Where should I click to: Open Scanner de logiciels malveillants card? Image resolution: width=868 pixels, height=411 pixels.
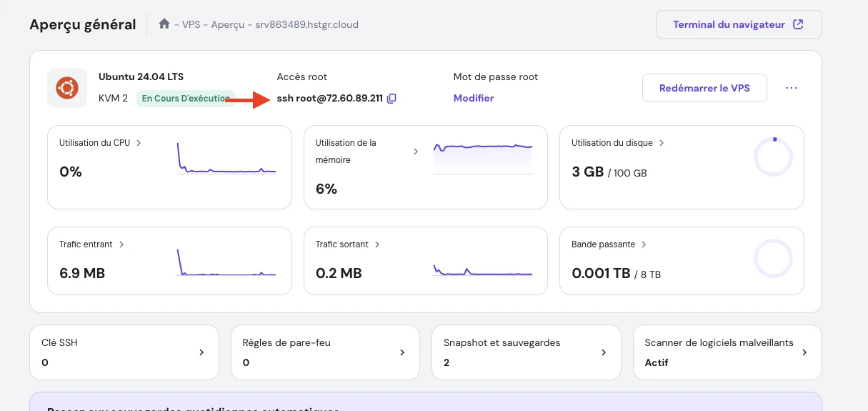pyautogui.click(x=727, y=352)
